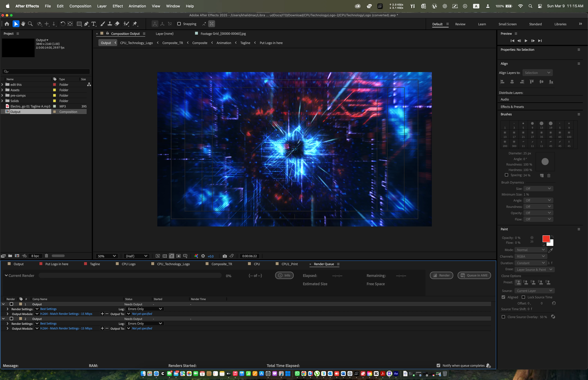This screenshot has width=588, height=380.
Task: Pick the Eraser tool
Action: pos(117,24)
